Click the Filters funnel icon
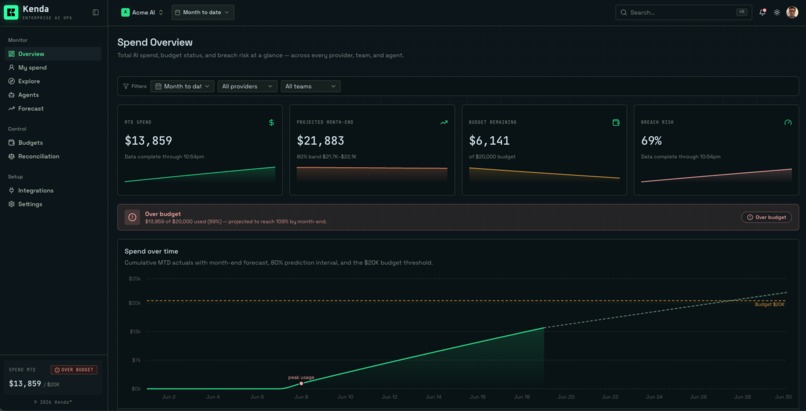 coord(126,86)
